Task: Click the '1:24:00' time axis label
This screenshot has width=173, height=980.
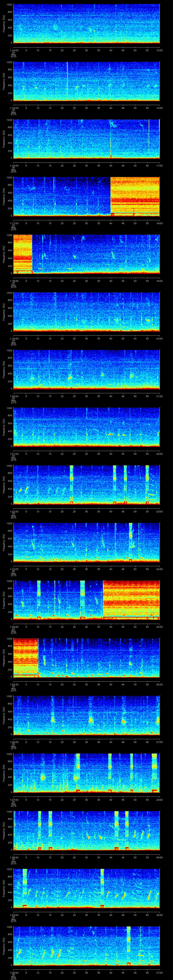Action: pyautogui.click(x=14, y=627)
